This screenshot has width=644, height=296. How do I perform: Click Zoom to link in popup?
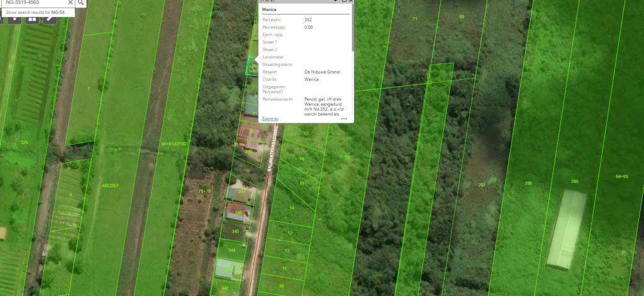point(270,119)
